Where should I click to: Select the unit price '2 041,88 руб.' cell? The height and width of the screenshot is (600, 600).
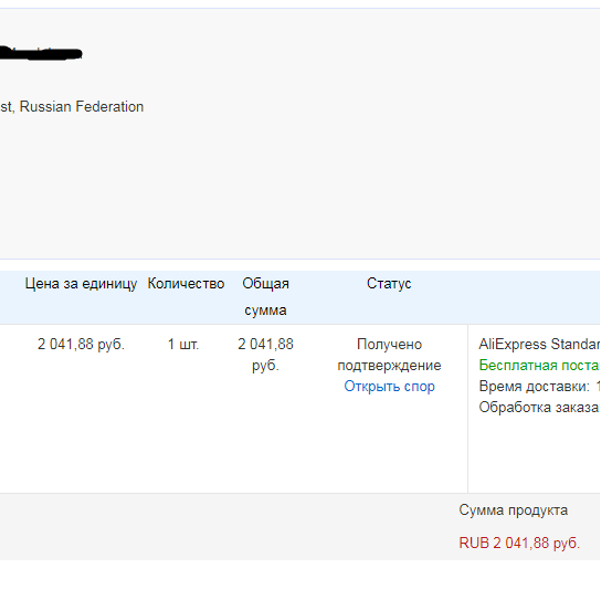tap(81, 344)
